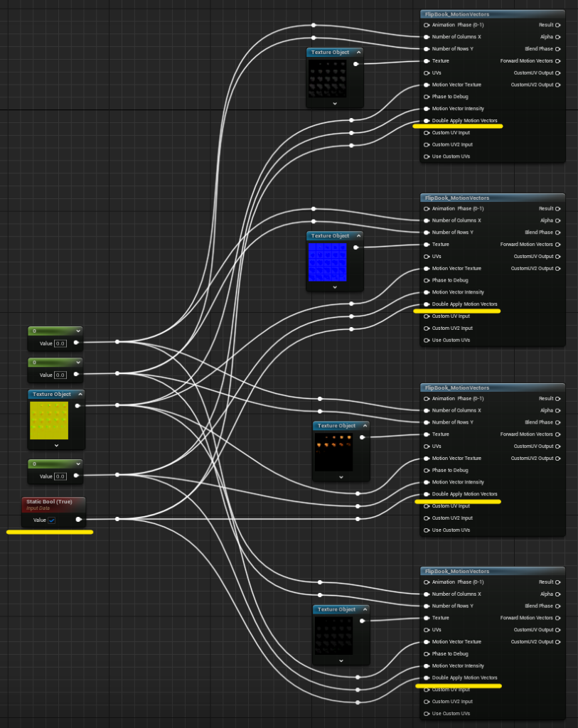Select reroute node right of yellow Texture Object
Screen dimensions: 578x728
point(117,405)
